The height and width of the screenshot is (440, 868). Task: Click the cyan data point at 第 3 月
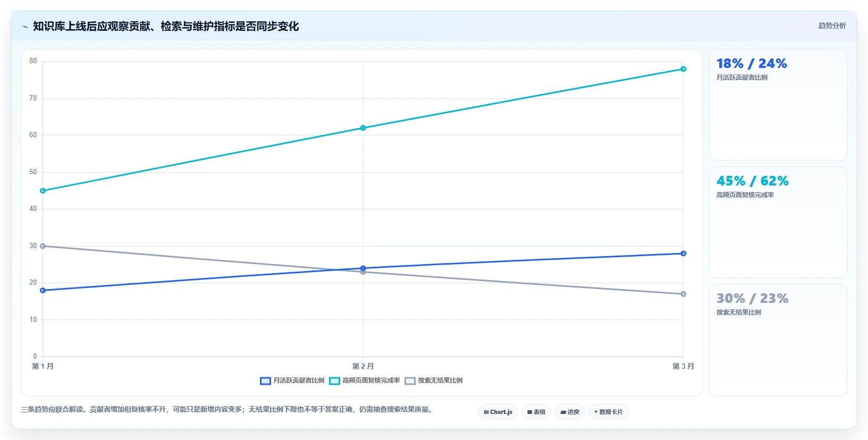coord(684,69)
